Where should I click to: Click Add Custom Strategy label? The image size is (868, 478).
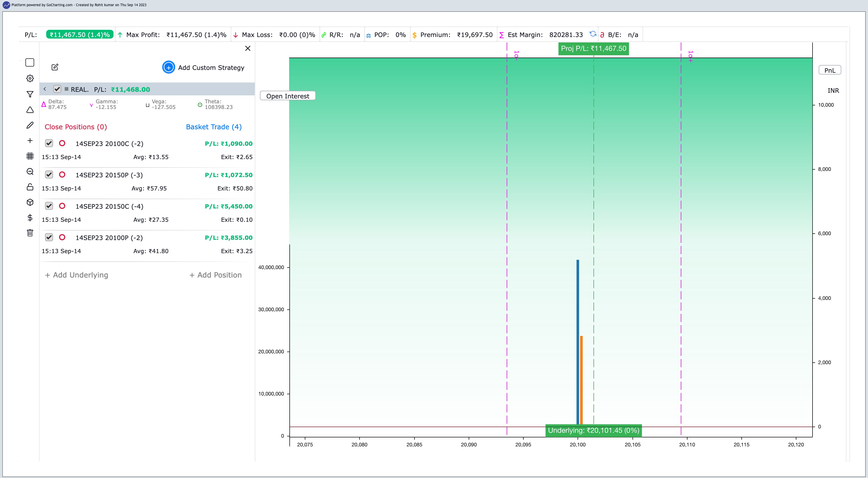coord(211,68)
